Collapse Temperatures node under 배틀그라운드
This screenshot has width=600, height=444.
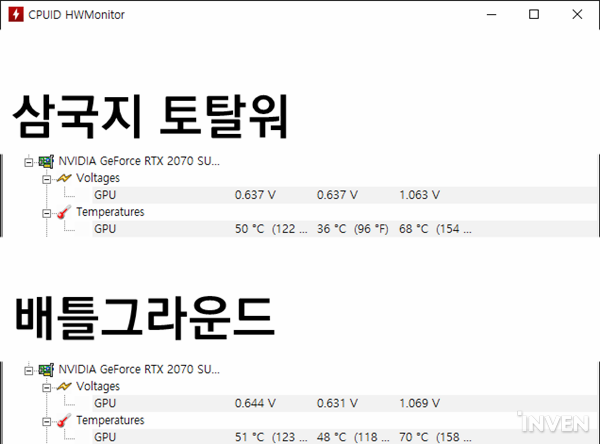tap(47, 422)
